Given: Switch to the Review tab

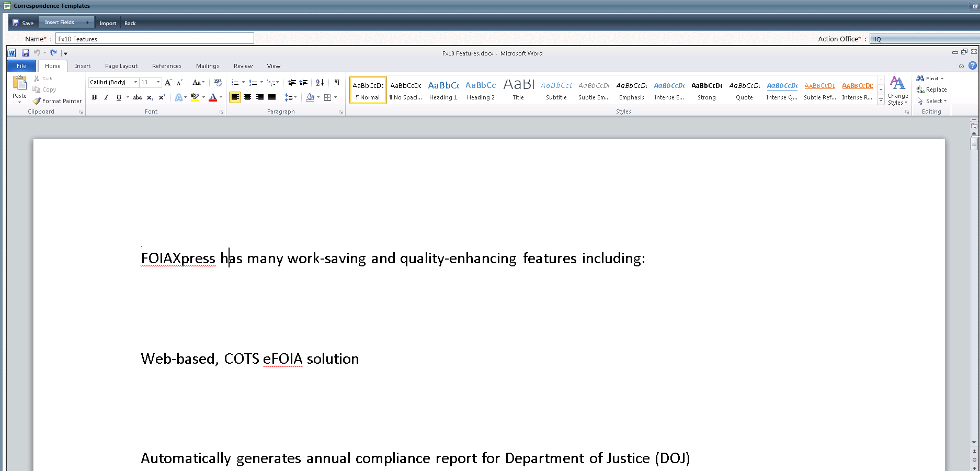Looking at the screenshot, I should [243, 66].
